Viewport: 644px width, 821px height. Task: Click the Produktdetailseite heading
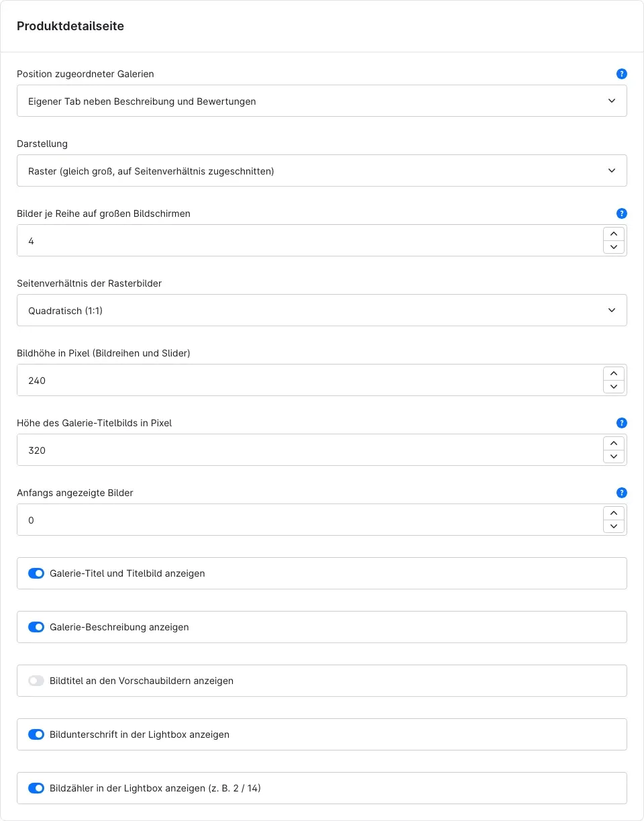pos(70,26)
